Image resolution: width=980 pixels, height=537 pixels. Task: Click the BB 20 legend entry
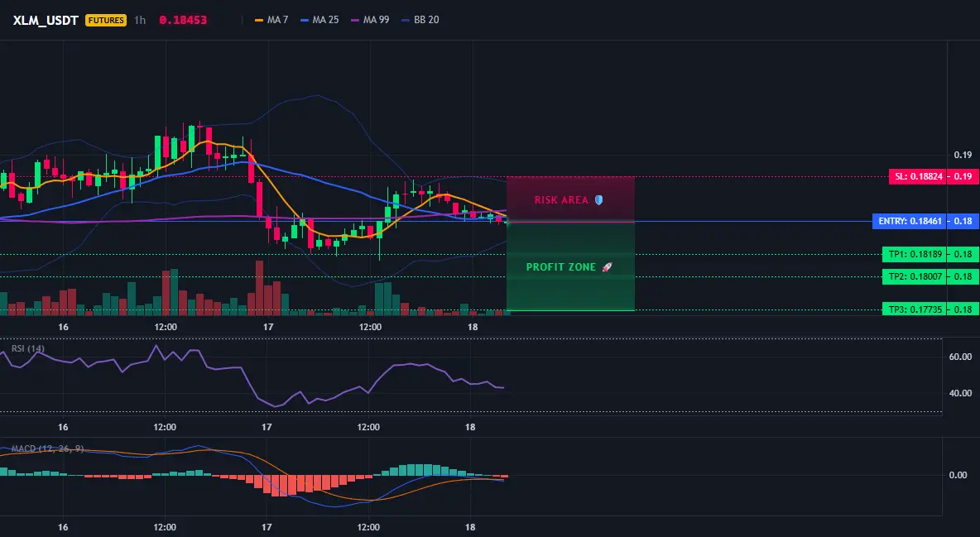pyautogui.click(x=420, y=20)
